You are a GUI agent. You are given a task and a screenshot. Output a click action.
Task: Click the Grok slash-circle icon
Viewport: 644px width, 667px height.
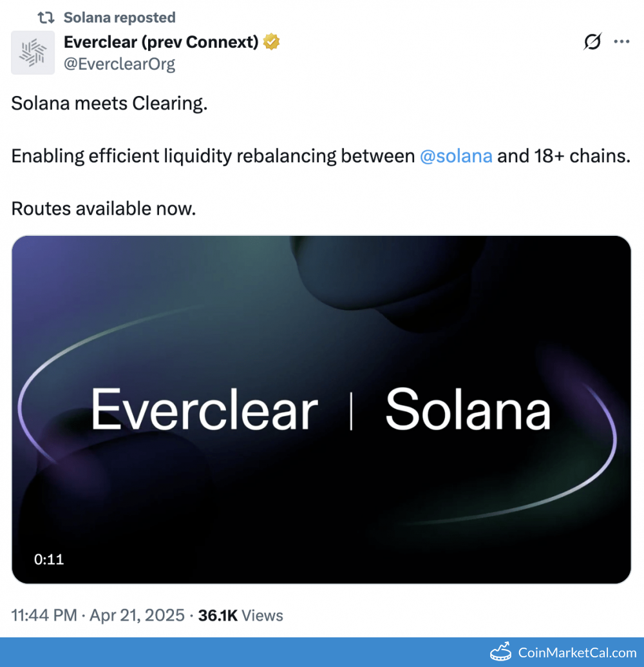(592, 43)
